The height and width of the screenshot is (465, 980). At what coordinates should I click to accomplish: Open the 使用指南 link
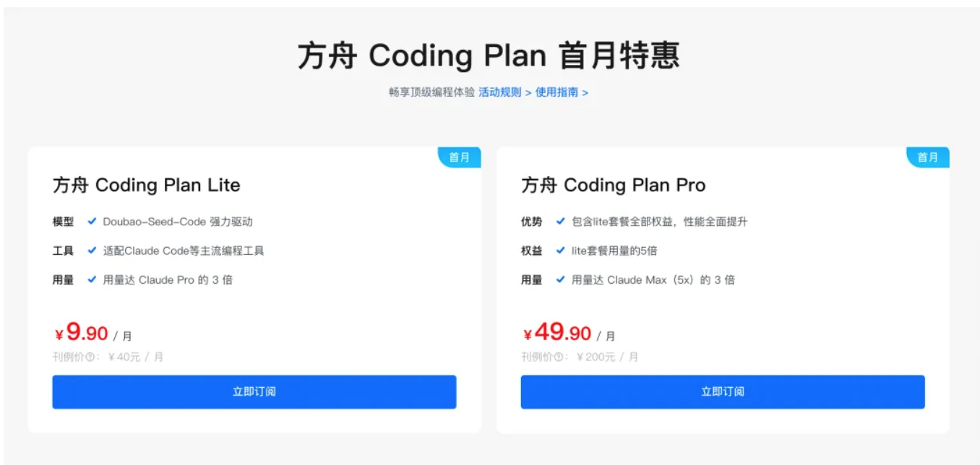coord(557,92)
